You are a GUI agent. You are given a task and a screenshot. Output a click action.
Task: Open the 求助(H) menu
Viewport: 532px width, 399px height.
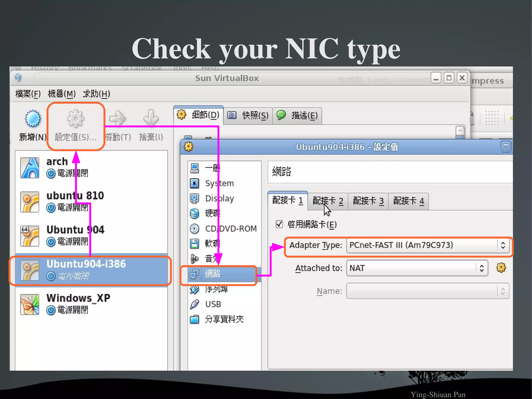pyautogui.click(x=96, y=94)
